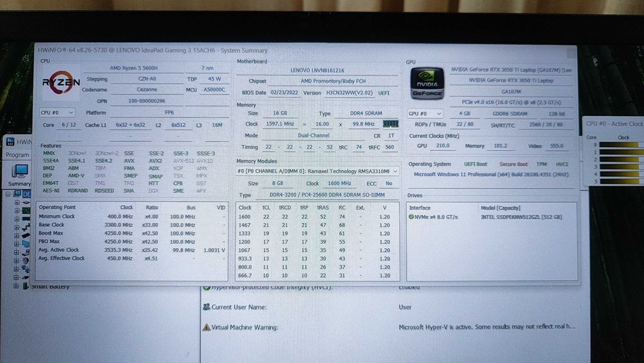
Task: Expand the audio tree node
Action: point(17,260)
